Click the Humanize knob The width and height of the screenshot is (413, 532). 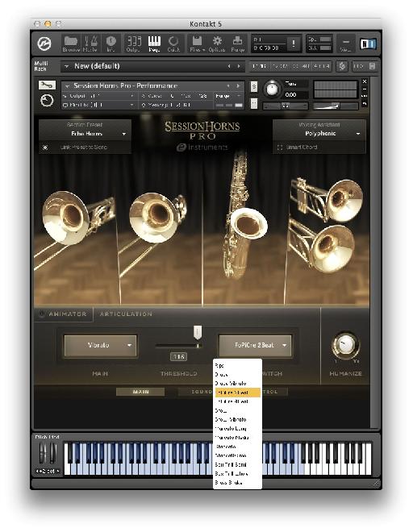[x=345, y=345]
